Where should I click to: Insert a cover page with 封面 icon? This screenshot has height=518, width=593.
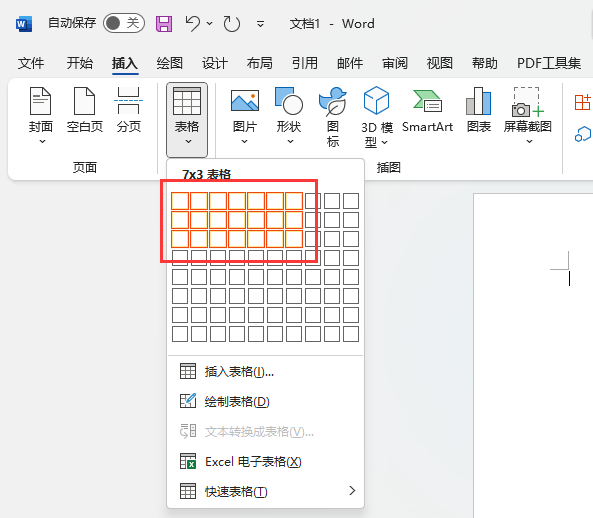click(x=40, y=115)
